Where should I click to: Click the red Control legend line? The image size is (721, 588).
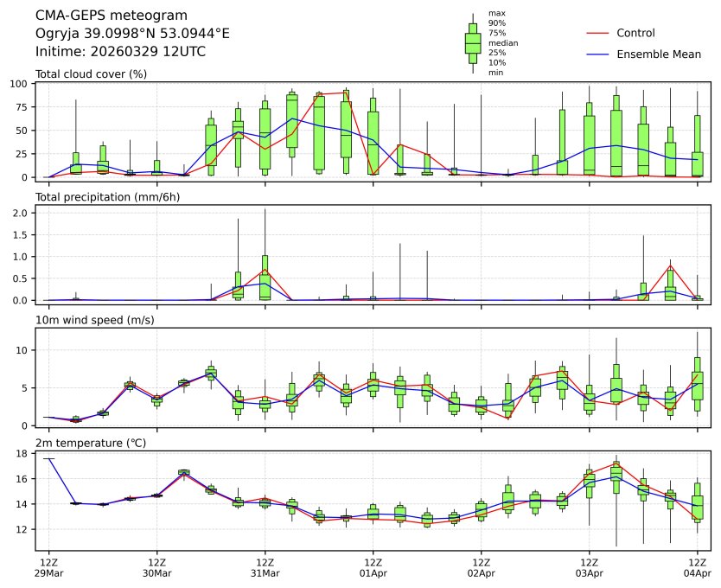599,33
